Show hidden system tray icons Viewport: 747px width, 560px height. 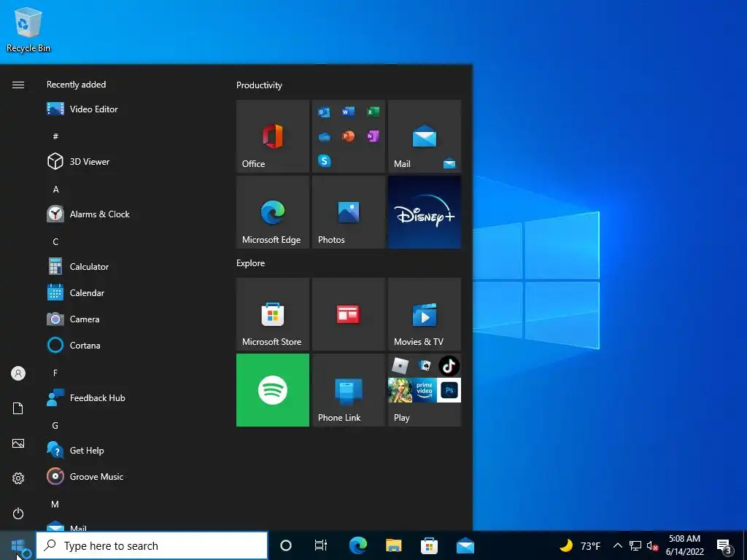pos(617,545)
